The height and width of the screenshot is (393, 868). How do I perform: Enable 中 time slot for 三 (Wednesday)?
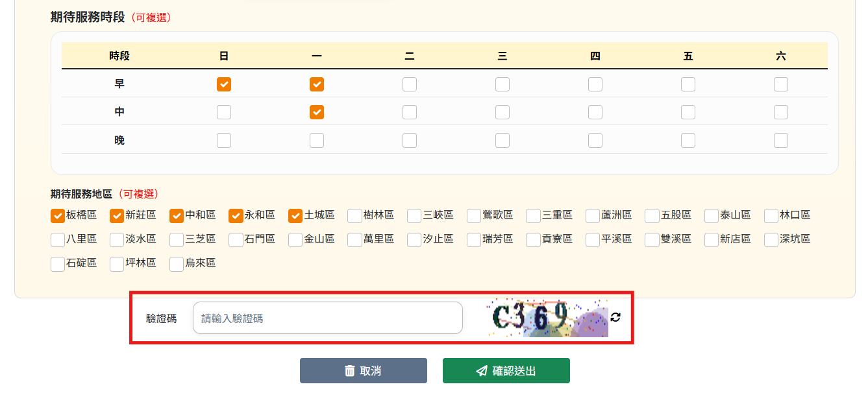(502, 112)
